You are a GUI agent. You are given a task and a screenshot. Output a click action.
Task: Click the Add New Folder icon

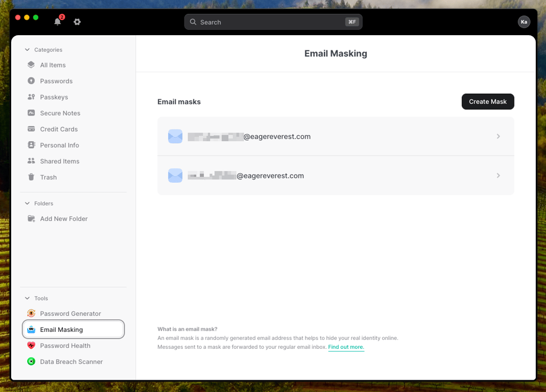tap(31, 218)
